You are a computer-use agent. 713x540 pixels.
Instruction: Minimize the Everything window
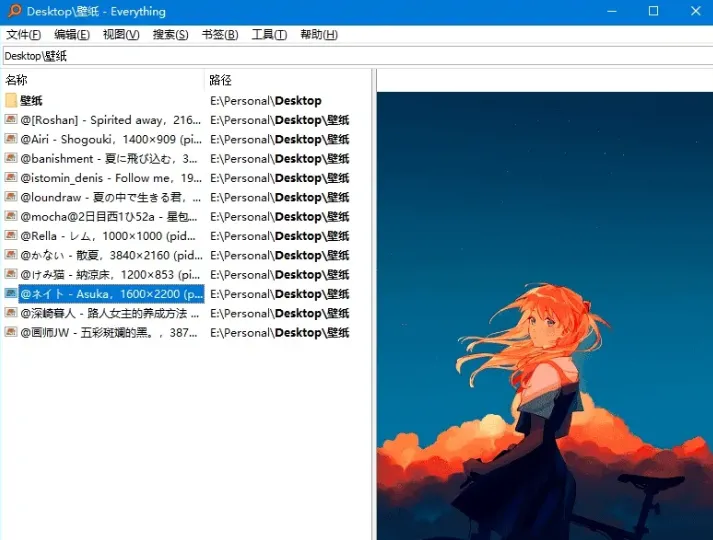(x=612, y=11)
